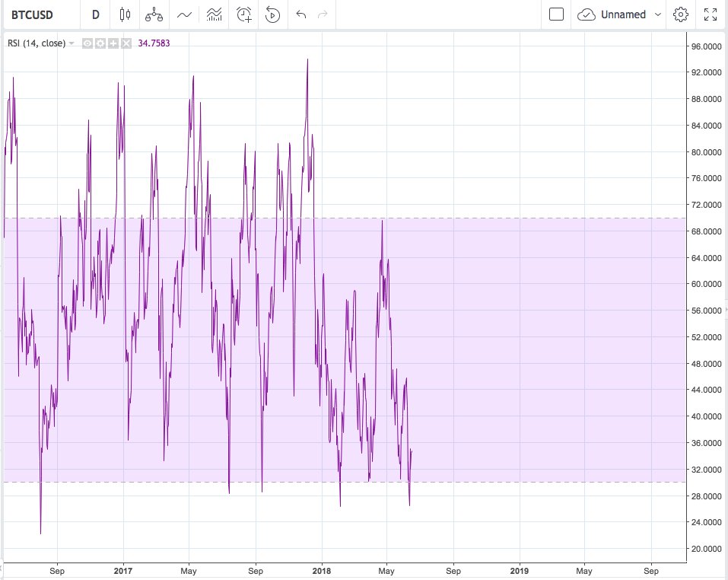Toggle RSI indicator visibility eye
This screenshot has width=728, height=580.
[87, 43]
